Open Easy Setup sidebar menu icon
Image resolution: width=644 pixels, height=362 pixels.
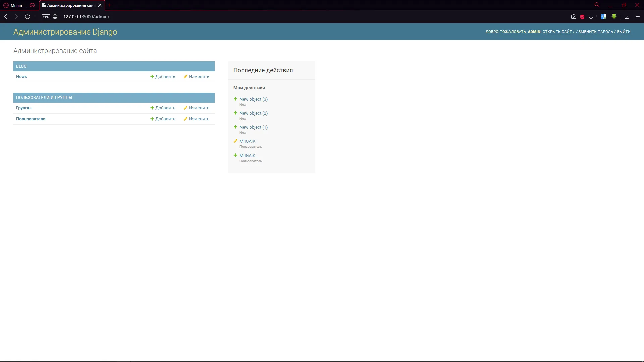point(638,17)
